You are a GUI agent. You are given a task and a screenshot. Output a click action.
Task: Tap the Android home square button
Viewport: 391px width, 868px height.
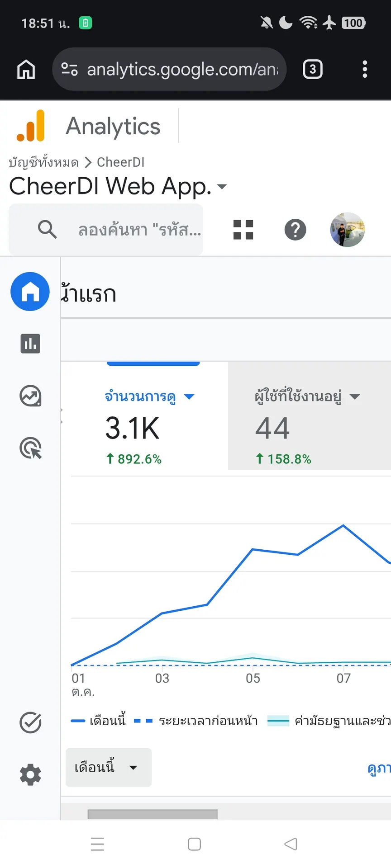(194, 844)
